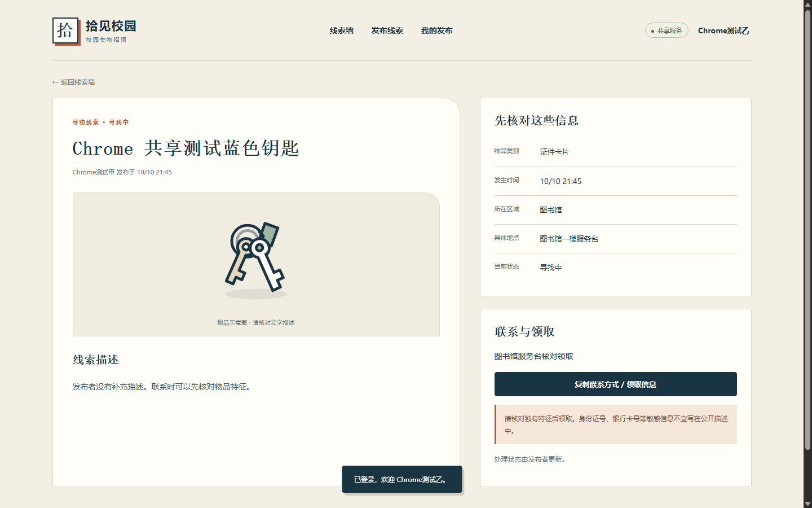Image resolution: width=812 pixels, height=508 pixels.
Task: Click the keys illustration image
Action: pos(255,260)
